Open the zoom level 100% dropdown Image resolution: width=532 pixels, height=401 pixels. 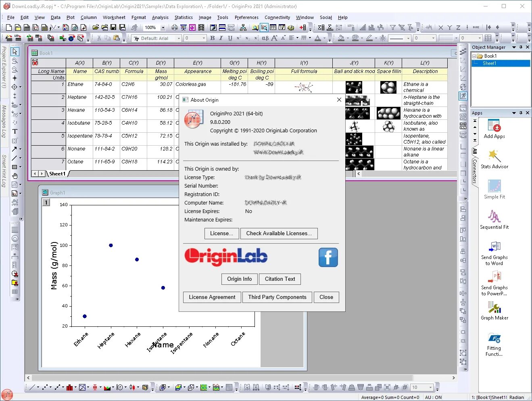[x=163, y=27]
